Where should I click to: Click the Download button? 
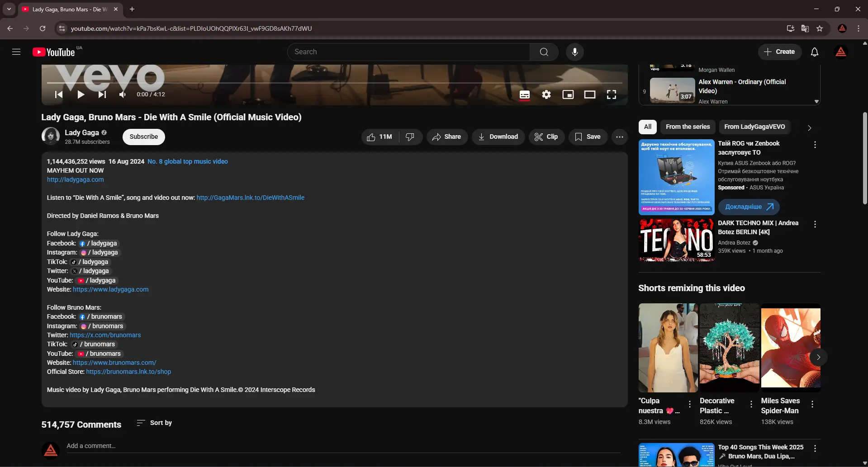coord(498,137)
